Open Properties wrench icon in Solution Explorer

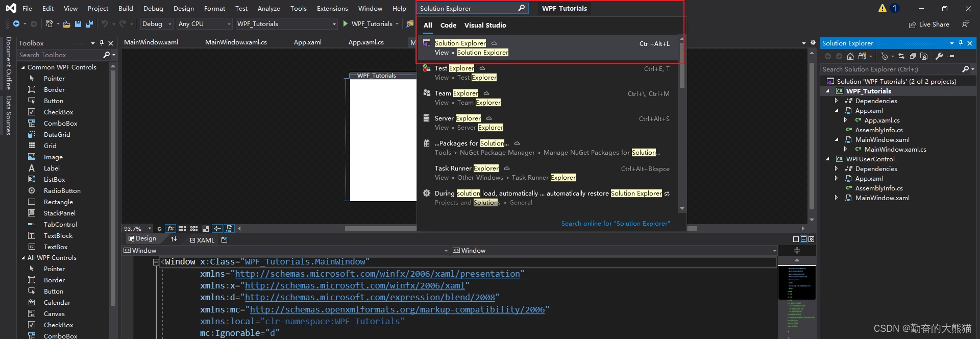939,56
